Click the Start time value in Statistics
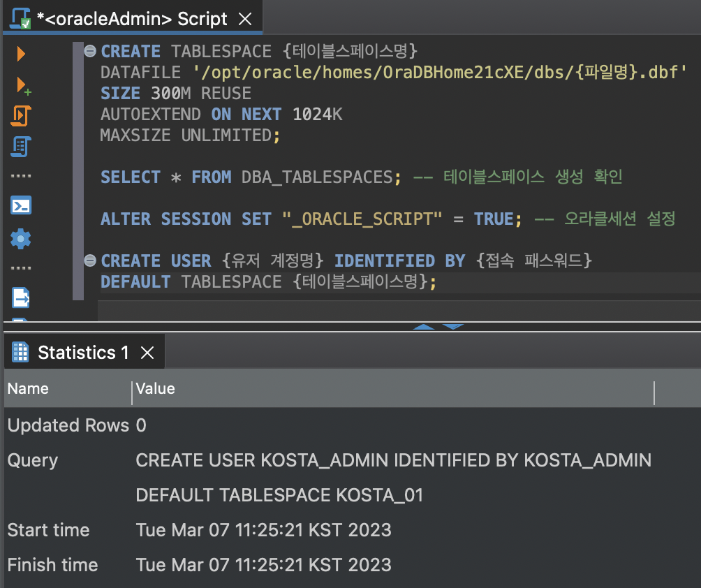Image resolution: width=701 pixels, height=588 pixels. (264, 530)
